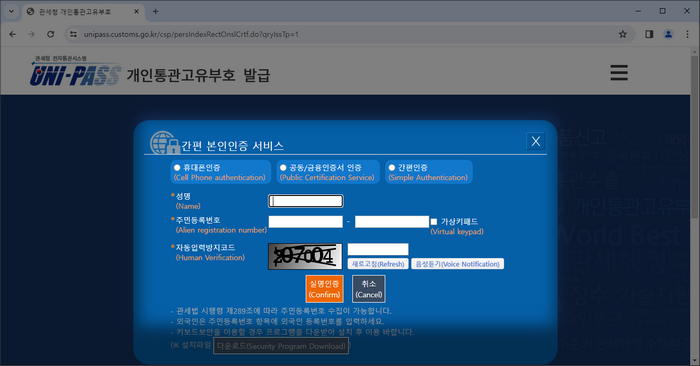Close the authentication dialog with X
The width and height of the screenshot is (700, 366).
(536, 141)
